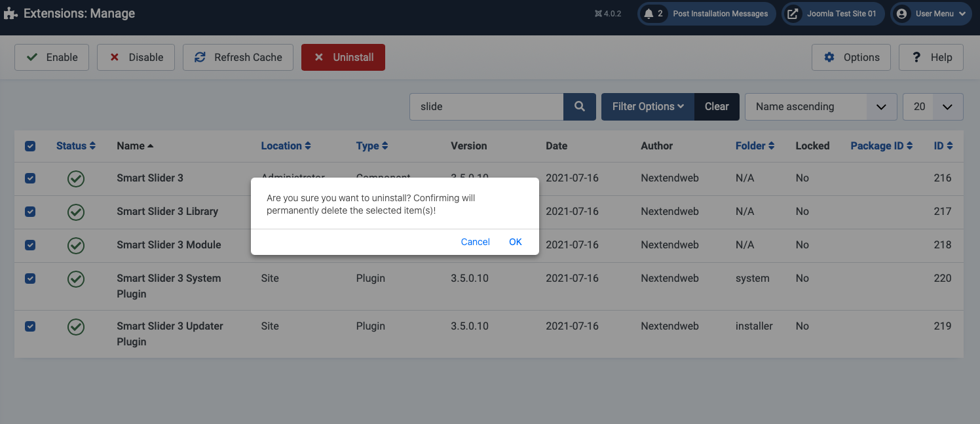
Task: Uncheck Smart Slider 3 Updater Plugin checkbox
Action: click(30, 326)
